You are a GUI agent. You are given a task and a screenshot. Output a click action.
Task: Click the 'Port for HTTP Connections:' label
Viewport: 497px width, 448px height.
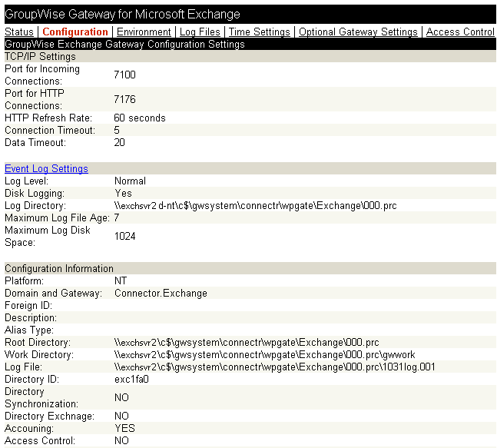click(x=35, y=99)
